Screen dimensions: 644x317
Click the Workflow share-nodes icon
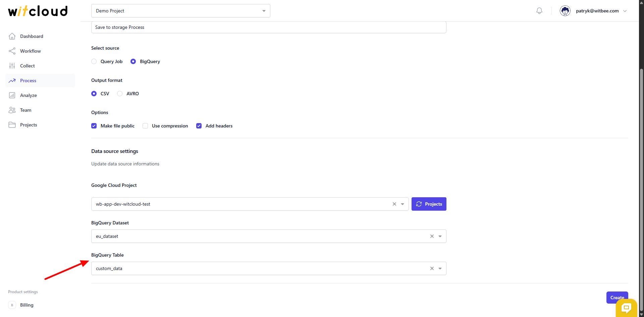coord(12,51)
